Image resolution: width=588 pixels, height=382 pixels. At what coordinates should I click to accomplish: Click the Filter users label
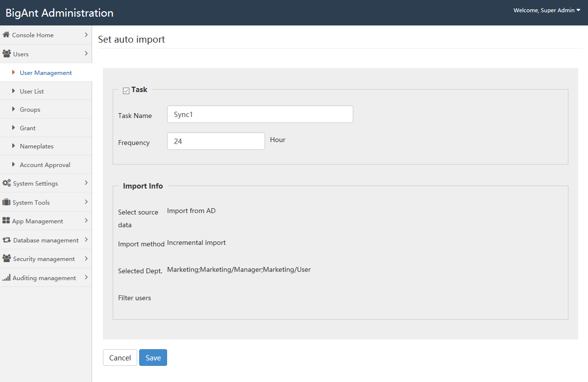[135, 298]
